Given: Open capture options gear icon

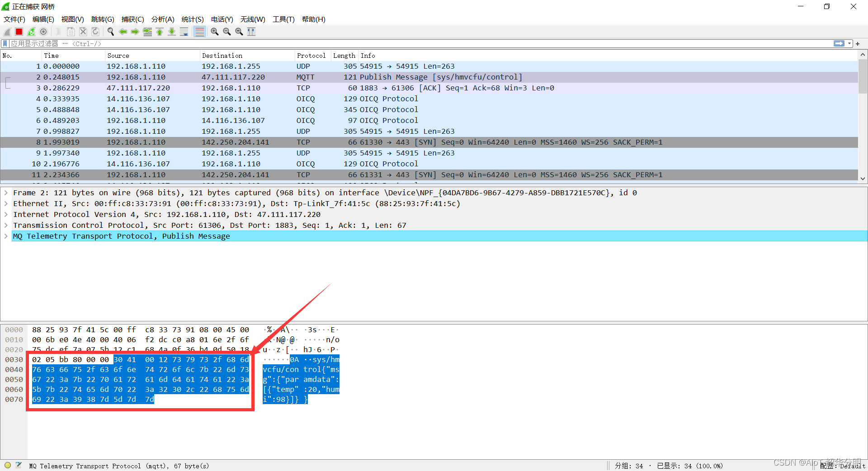Looking at the screenshot, I should [43, 32].
